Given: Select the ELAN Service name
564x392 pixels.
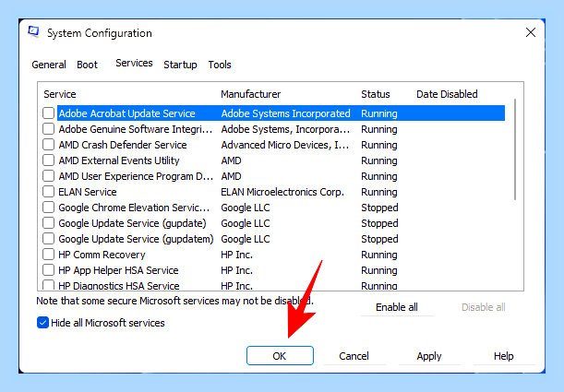Looking at the screenshot, I should 88,192.
